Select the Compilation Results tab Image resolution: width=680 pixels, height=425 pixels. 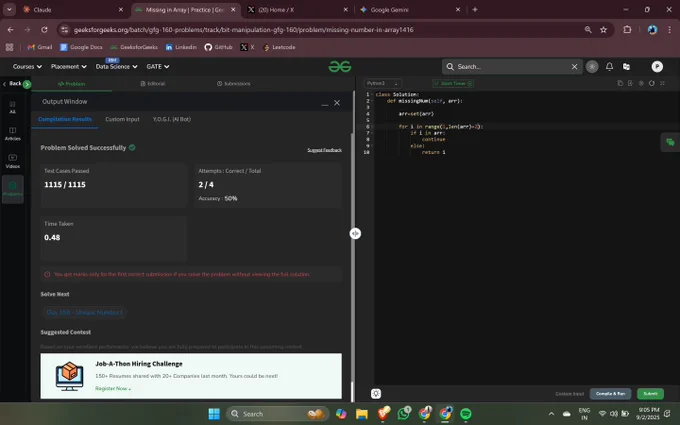pyautogui.click(x=65, y=119)
